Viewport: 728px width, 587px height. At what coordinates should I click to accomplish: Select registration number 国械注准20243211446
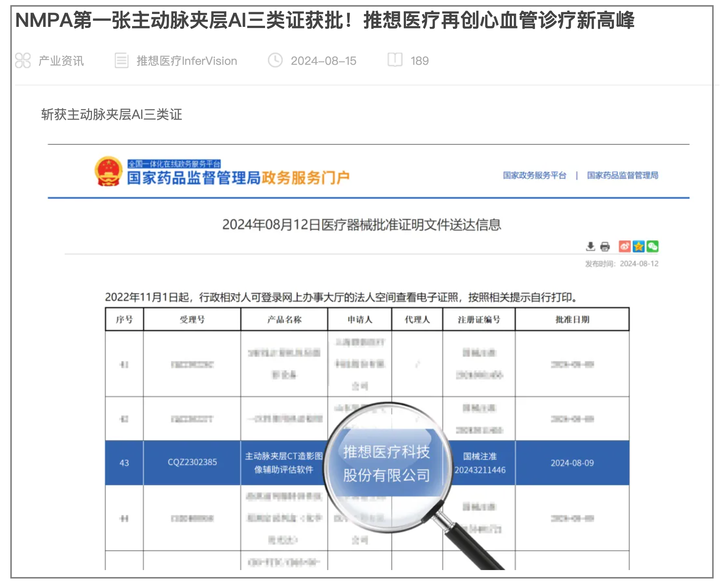(480, 463)
